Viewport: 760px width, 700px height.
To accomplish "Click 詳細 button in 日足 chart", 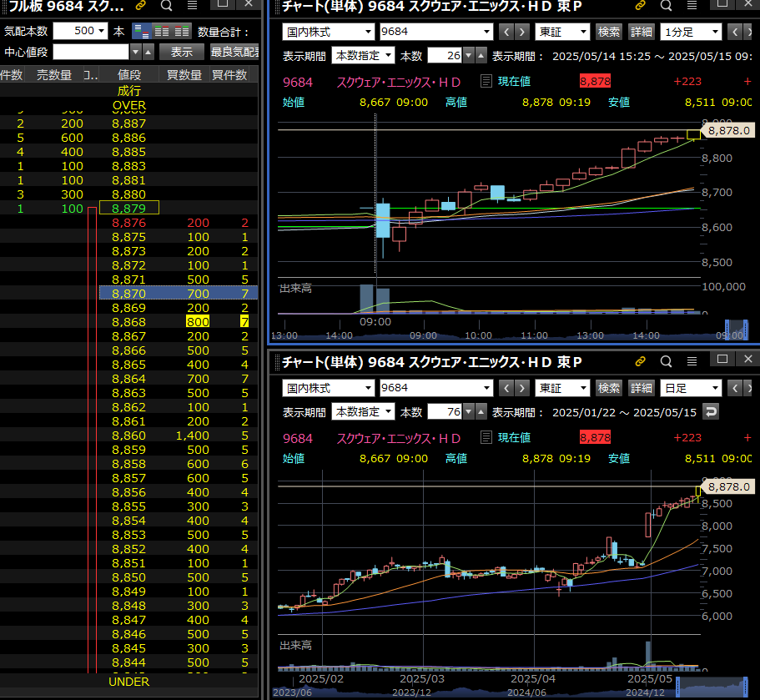I will [642, 388].
